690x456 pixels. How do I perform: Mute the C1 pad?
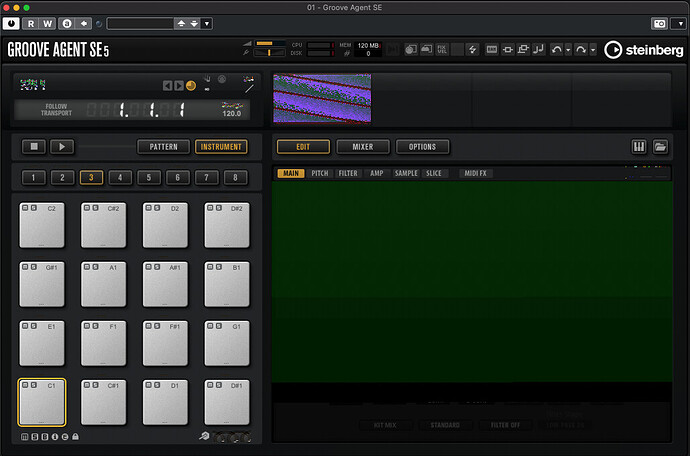[25, 385]
